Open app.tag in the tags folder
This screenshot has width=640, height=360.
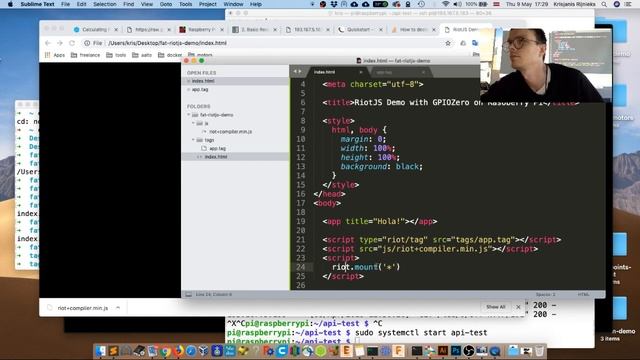coord(218,149)
